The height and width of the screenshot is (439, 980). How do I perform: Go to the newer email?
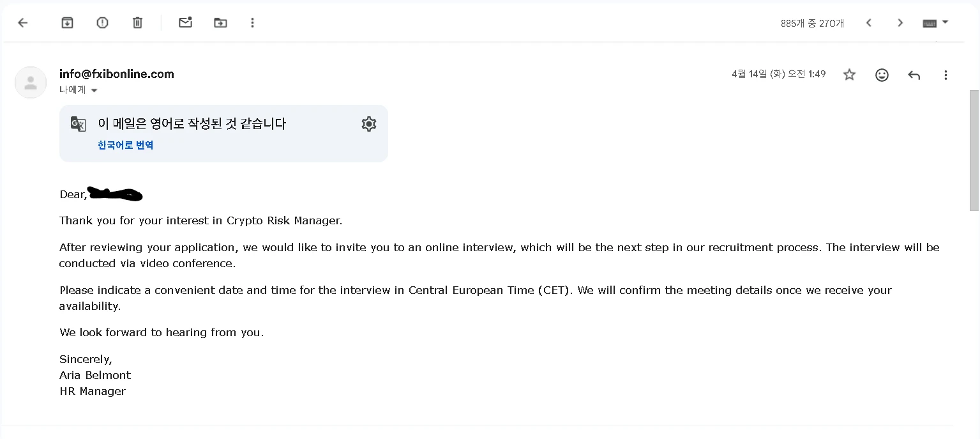tap(869, 23)
